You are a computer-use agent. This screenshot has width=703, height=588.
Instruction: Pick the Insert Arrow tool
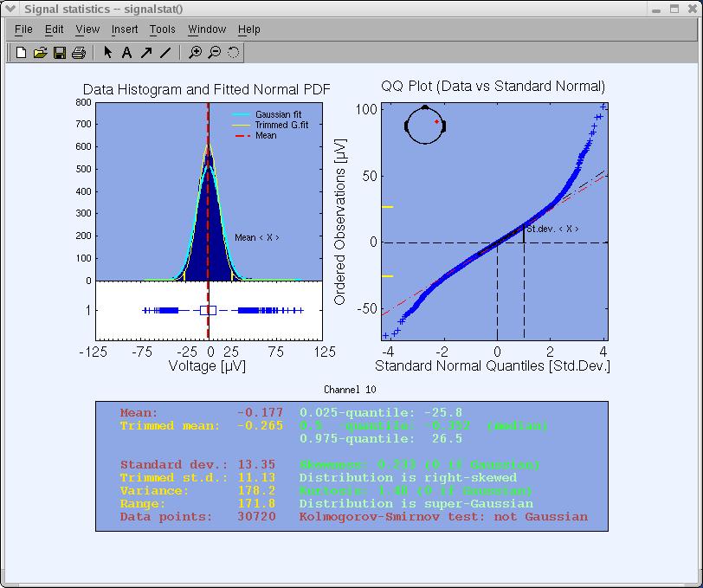click(x=146, y=53)
